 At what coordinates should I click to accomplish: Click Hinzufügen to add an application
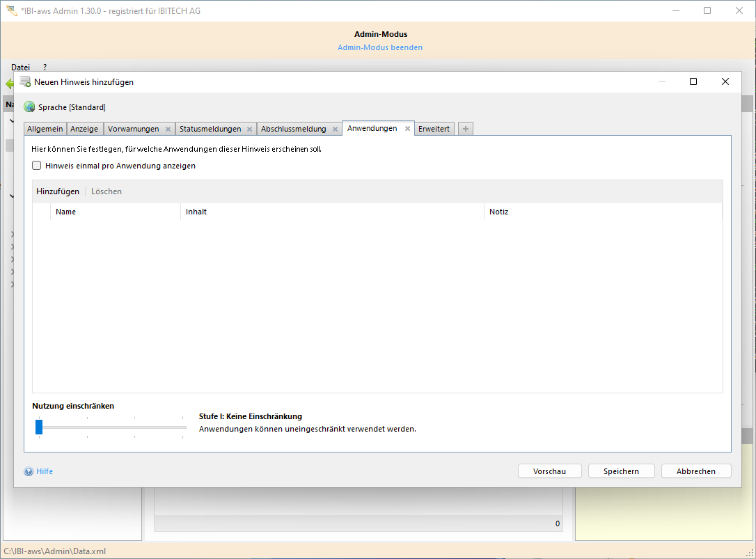coord(58,191)
